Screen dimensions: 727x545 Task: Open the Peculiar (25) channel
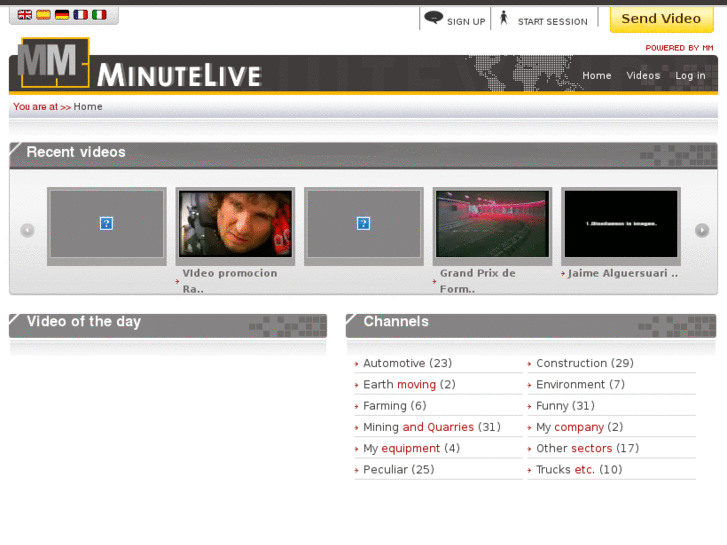tap(399, 470)
